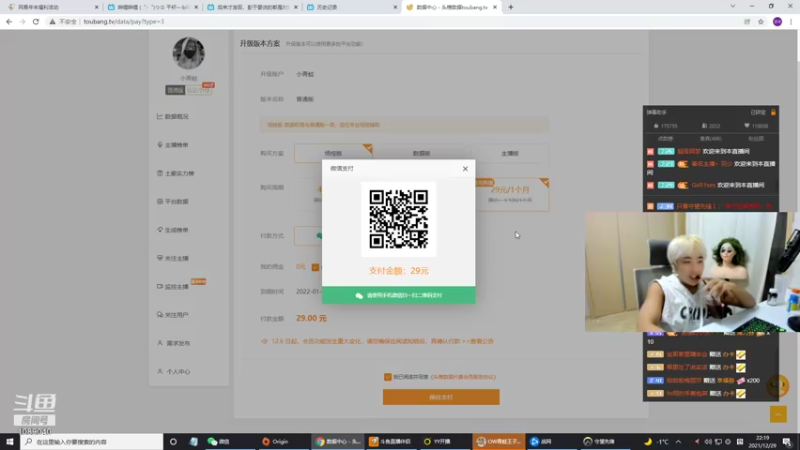
Task: Open the Windows Start menu
Action: [10, 441]
